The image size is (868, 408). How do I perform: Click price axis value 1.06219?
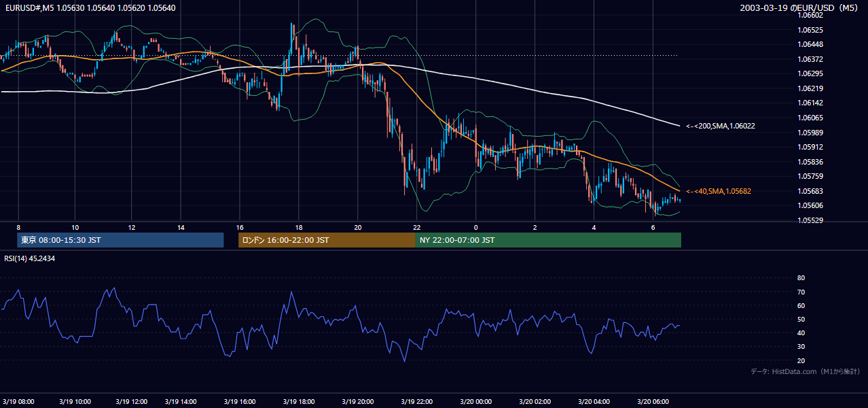810,88
